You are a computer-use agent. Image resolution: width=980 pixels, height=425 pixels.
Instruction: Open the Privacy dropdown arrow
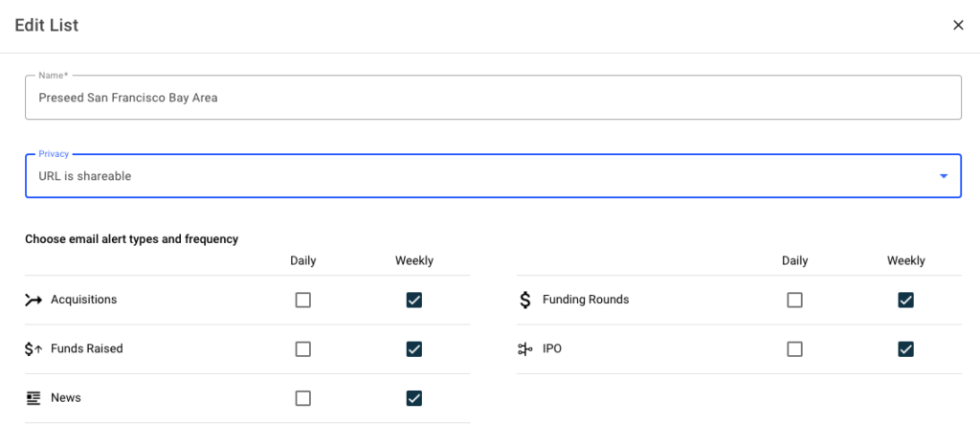pyautogui.click(x=943, y=176)
